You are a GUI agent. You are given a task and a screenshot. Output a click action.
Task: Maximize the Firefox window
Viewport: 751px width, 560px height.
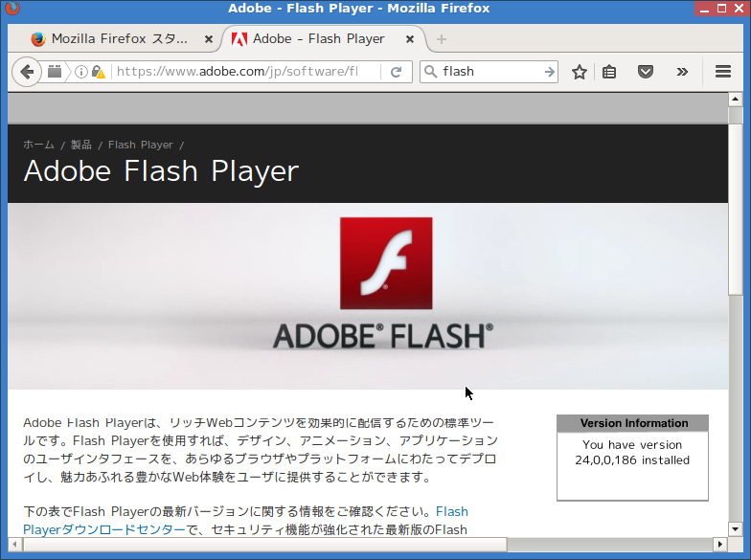click(721, 9)
